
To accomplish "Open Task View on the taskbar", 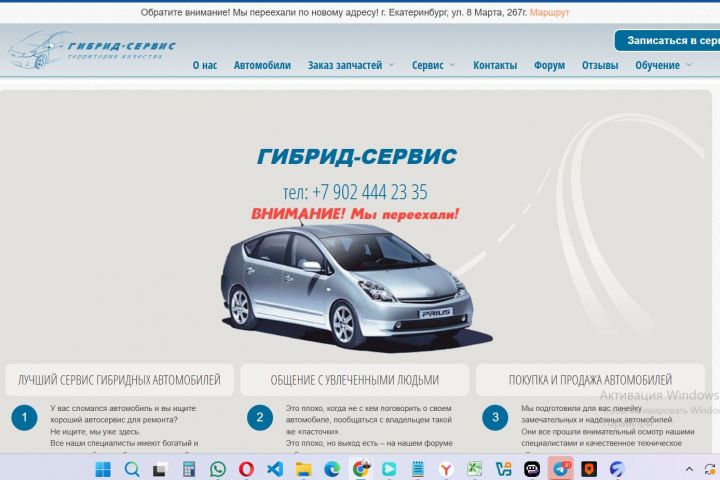I will [x=159, y=469].
